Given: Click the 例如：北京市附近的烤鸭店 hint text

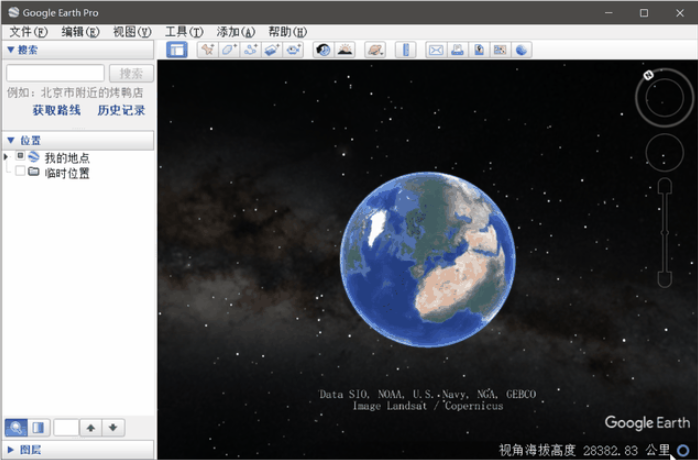Looking at the screenshot, I should 75,93.
